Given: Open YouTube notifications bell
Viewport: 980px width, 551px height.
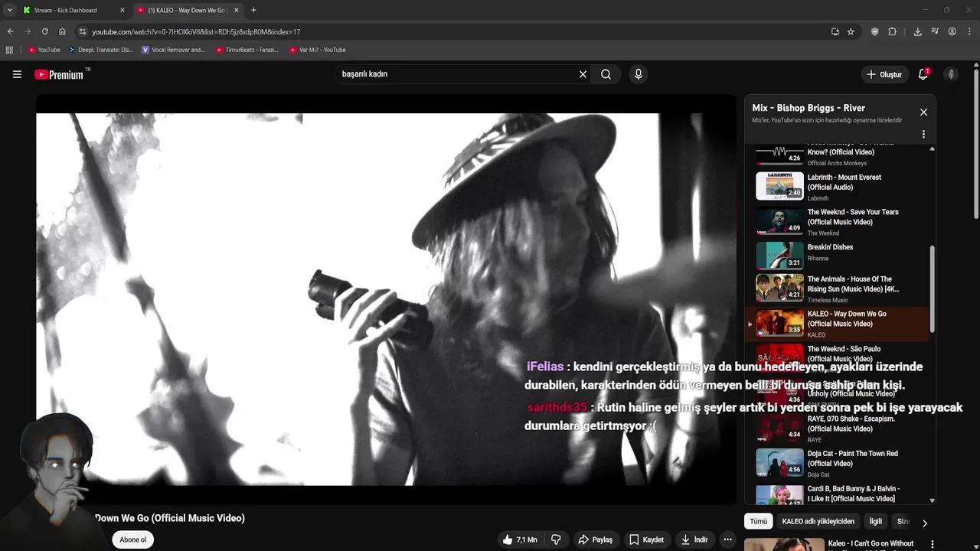Looking at the screenshot, I should (923, 74).
